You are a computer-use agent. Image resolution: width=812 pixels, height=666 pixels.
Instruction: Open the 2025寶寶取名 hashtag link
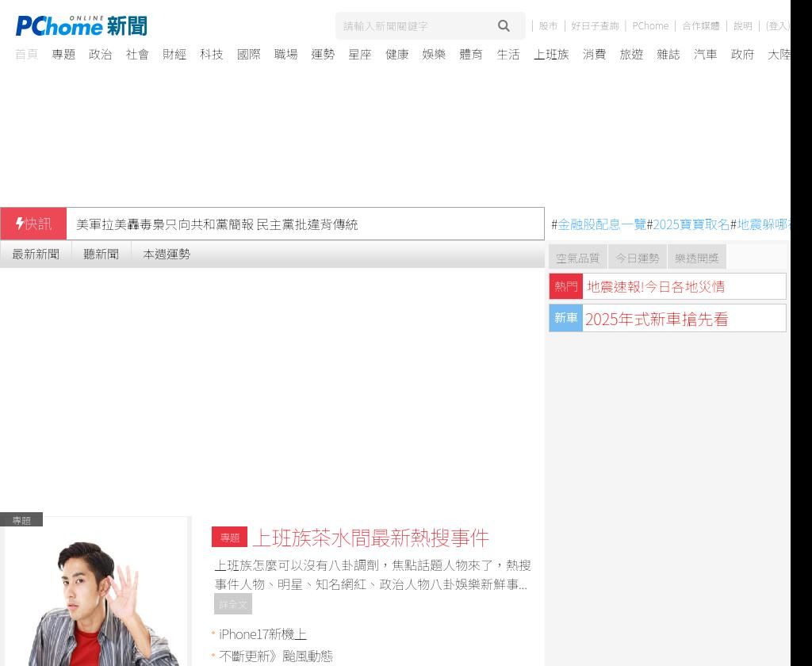coord(691,224)
